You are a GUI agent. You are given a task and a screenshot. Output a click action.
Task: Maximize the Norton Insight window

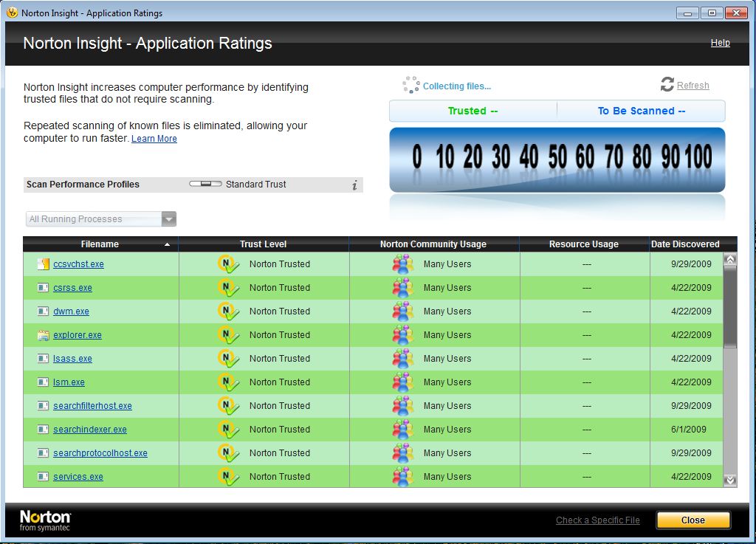(x=712, y=13)
